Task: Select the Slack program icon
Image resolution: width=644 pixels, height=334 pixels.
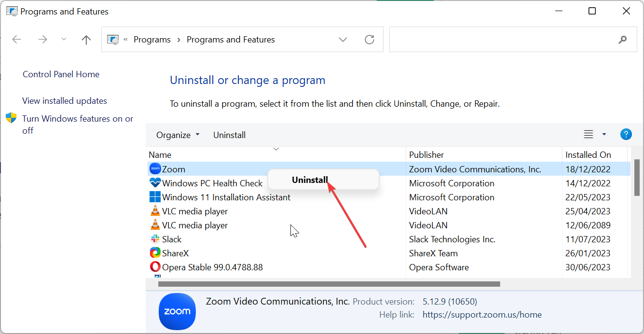Action: (155, 239)
